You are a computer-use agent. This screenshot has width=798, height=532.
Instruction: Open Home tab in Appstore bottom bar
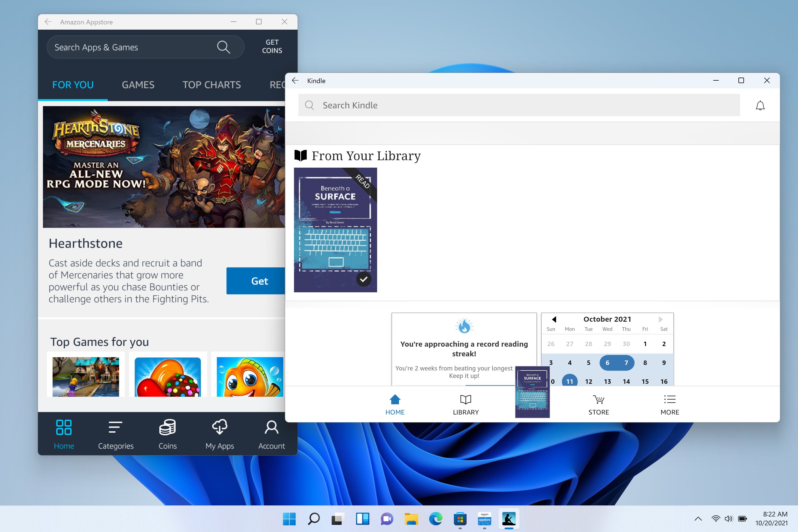click(64, 434)
